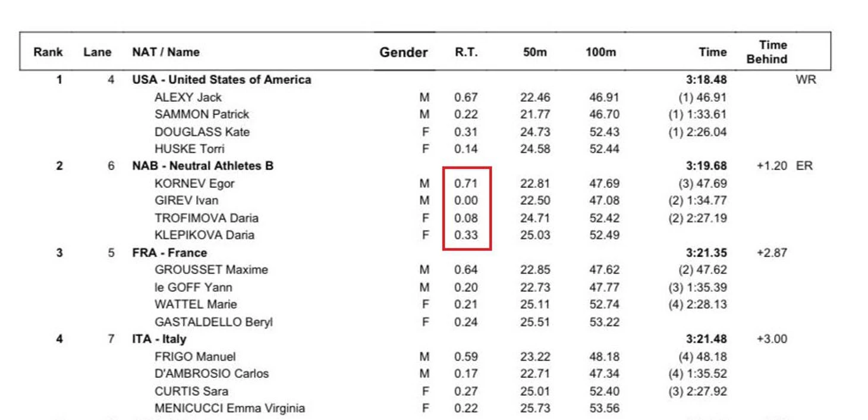Click the +3.00 time behind value
Screen dimensions: 868x420
tap(772, 339)
